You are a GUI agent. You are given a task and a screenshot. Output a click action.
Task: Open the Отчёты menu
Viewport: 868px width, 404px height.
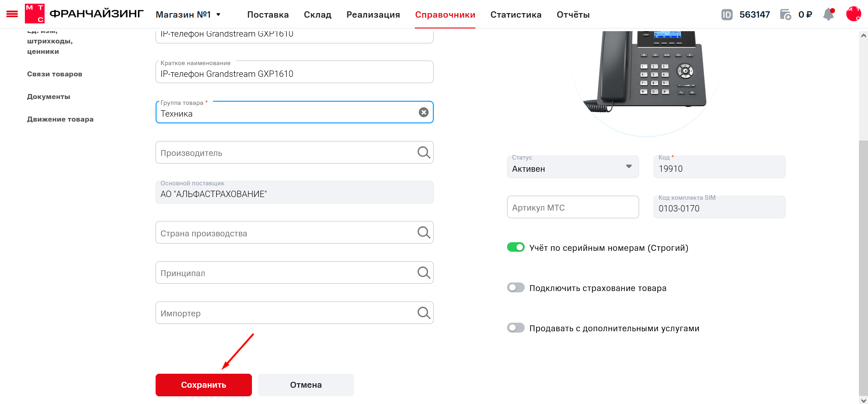573,14
